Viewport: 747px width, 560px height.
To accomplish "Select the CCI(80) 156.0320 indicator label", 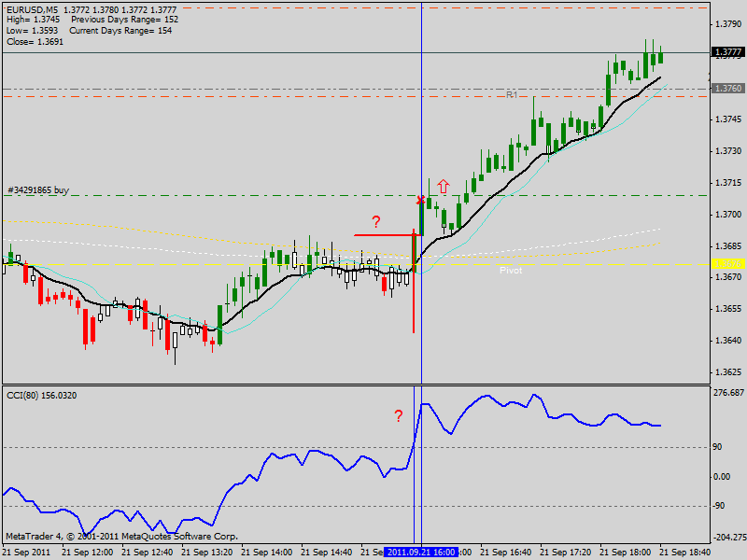I will click(x=41, y=395).
